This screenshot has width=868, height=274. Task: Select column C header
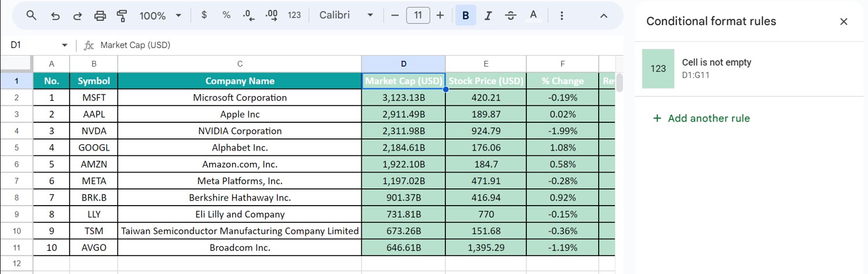point(240,64)
